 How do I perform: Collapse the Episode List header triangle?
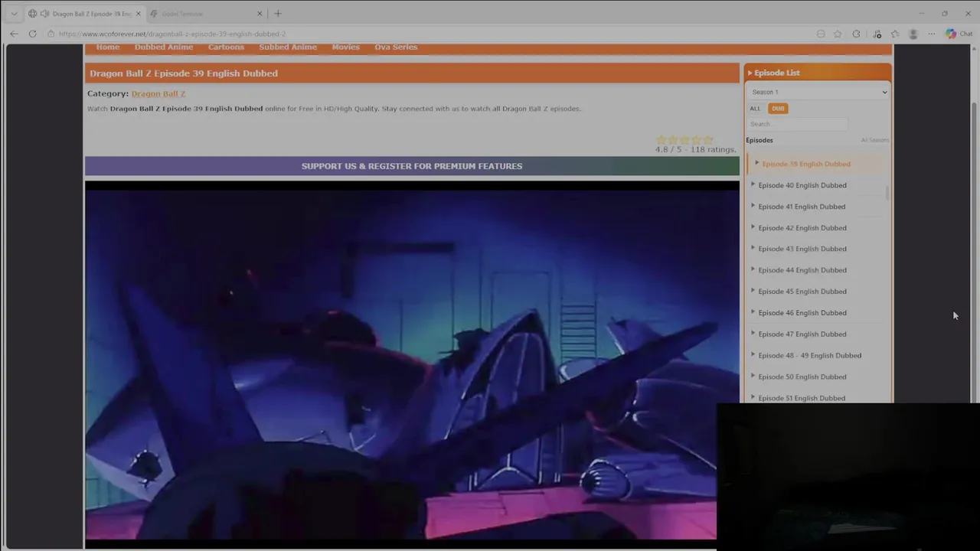click(750, 73)
